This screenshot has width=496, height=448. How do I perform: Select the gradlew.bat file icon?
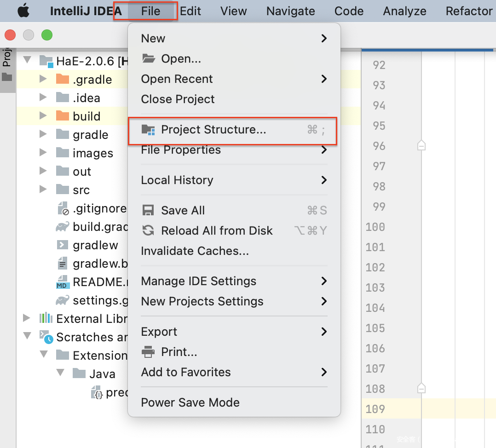click(62, 263)
